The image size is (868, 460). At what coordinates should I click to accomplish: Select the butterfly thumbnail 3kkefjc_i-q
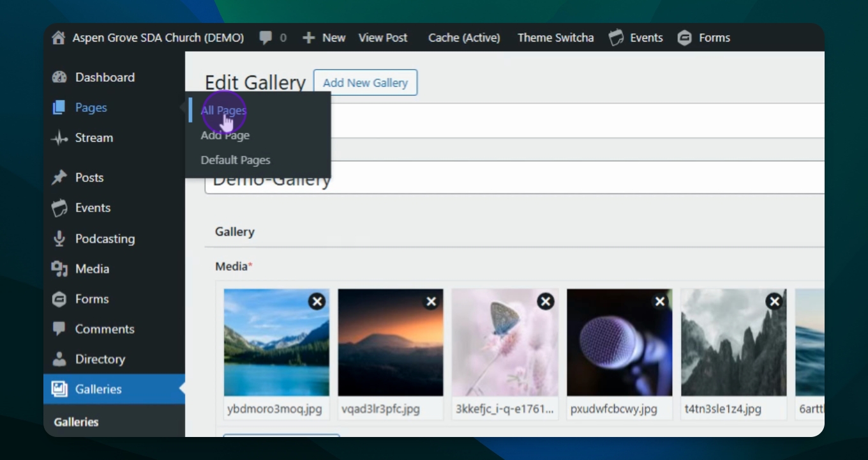tap(505, 342)
